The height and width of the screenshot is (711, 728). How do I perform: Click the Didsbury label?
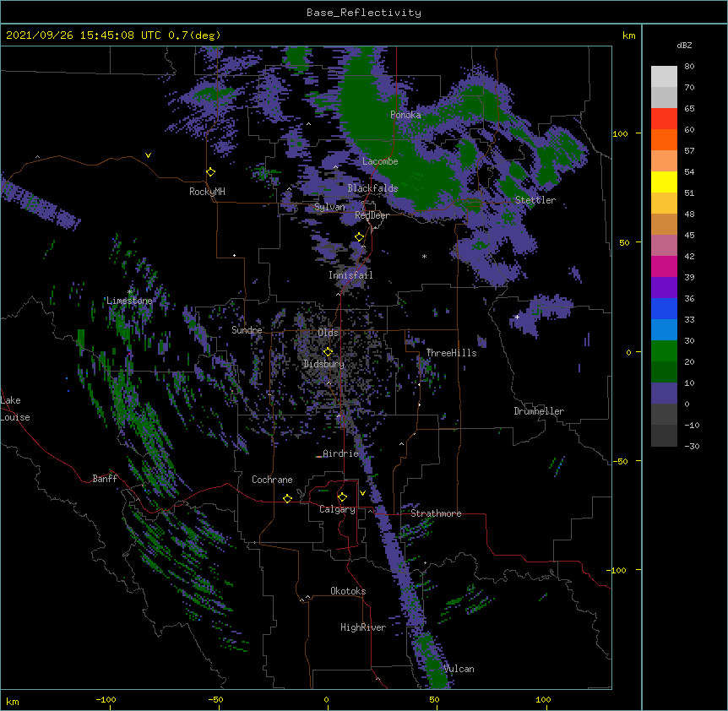(x=323, y=364)
